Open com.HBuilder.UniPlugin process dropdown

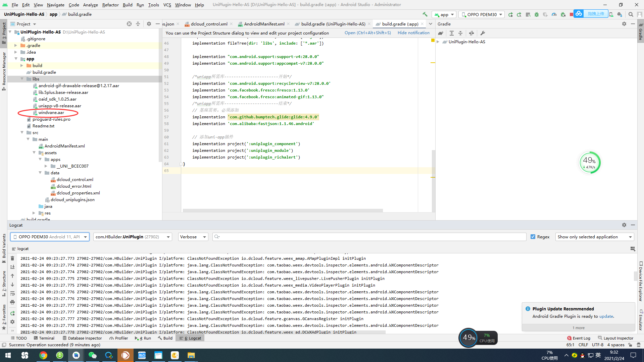click(133, 237)
